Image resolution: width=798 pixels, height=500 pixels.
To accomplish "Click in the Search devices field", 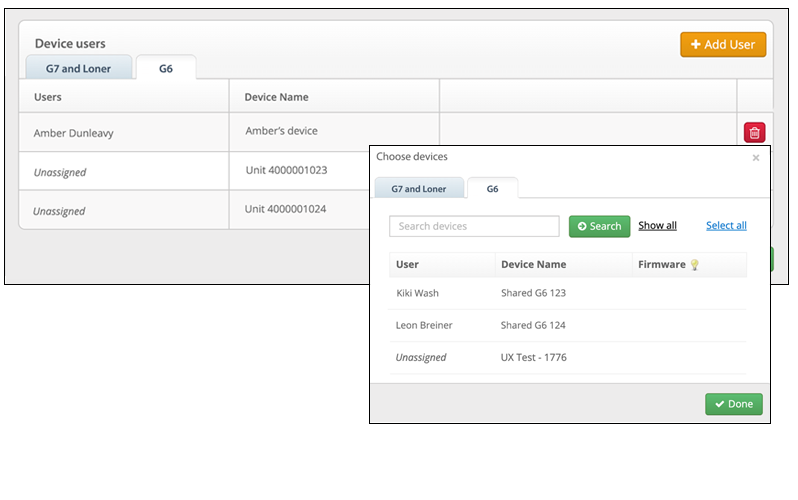I will [474, 226].
